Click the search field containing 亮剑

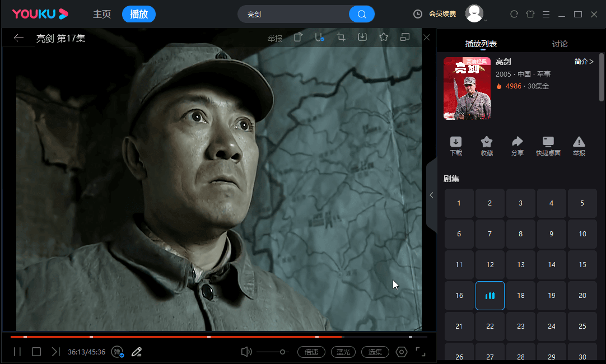click(293, 15)
